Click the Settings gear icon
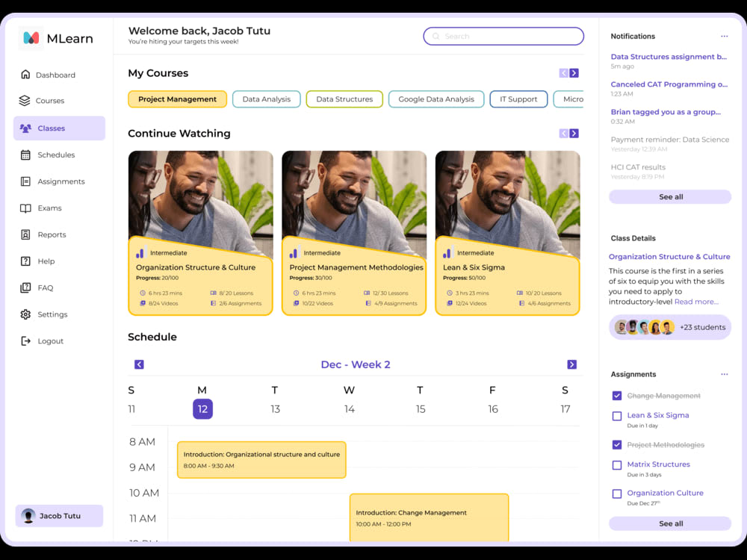This screenshot has height=560, width=747. (x=25, y=314)
